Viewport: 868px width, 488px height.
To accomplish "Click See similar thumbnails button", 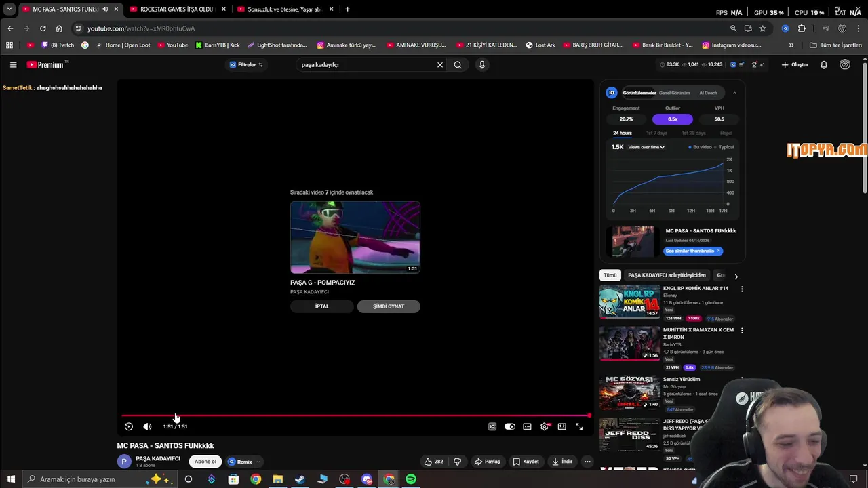I will (693, 251).
